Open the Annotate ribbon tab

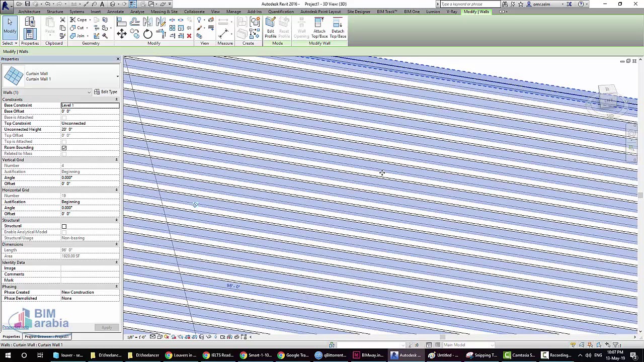click(115, 12)
